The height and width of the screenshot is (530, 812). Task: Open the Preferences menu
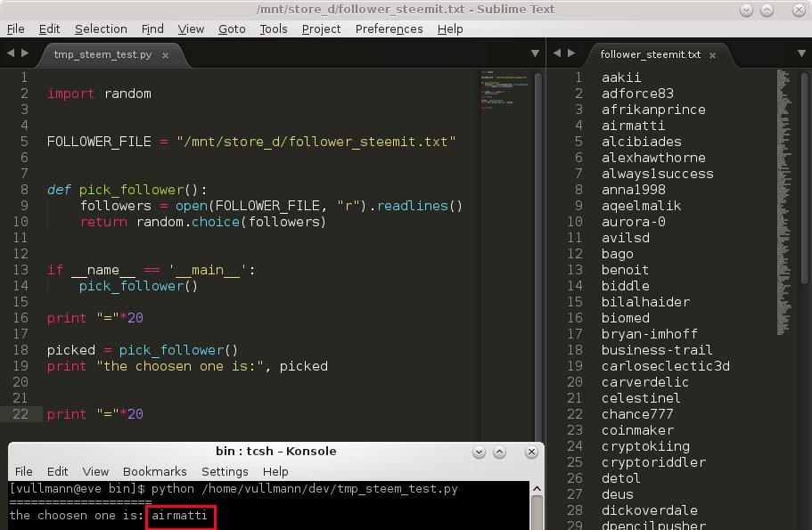[389, 29]
